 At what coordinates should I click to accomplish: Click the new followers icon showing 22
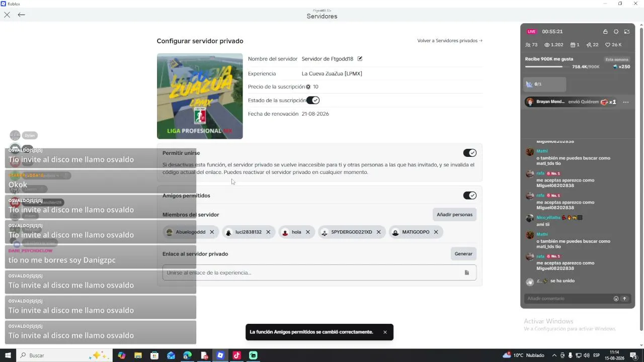(x=593, y=45)
